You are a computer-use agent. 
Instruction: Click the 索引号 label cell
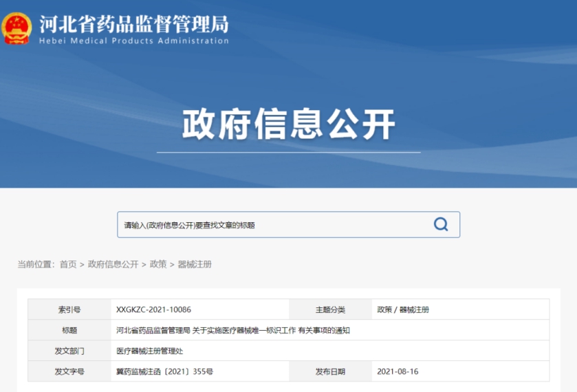pos(69,309)
